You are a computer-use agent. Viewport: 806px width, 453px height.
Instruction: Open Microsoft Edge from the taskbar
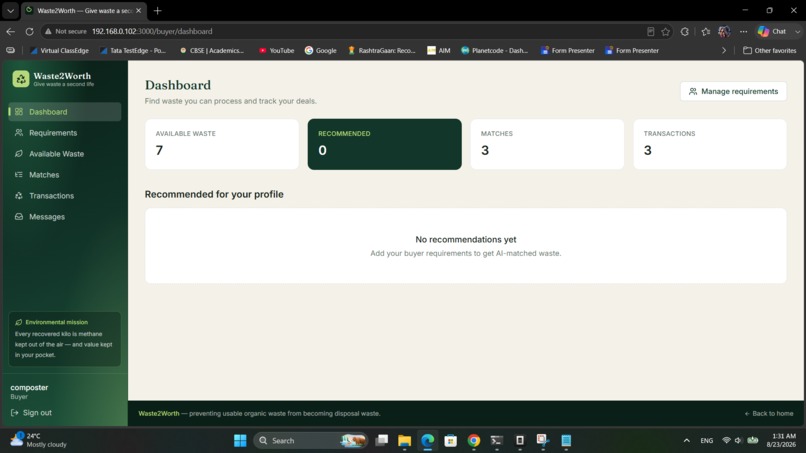click(428, 441)
